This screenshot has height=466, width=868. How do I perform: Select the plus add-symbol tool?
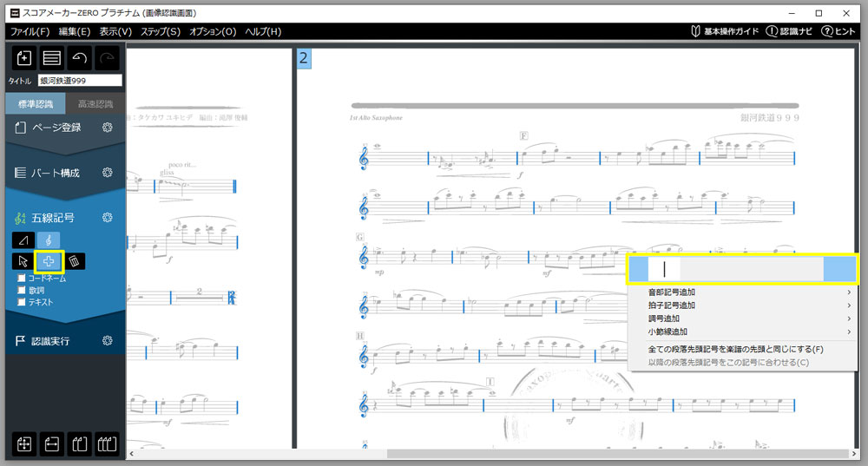pos(49,261)
